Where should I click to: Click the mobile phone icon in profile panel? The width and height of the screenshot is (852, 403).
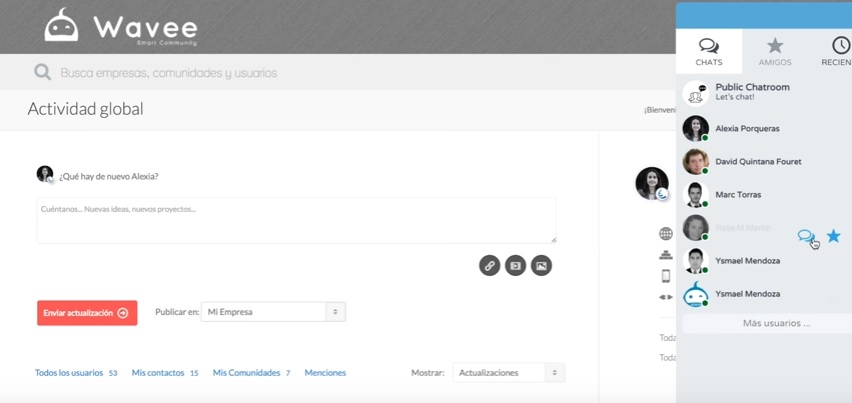tap(666, 276)
